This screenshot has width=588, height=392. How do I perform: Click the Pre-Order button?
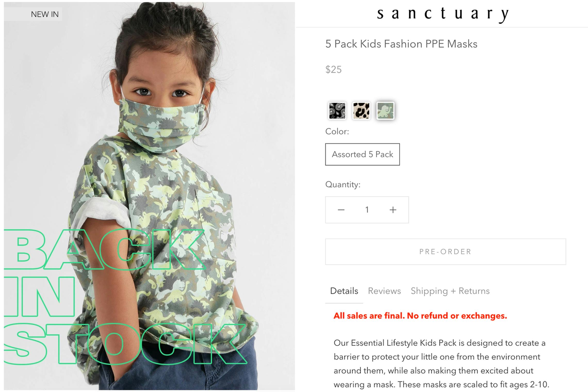click(x=445, y=252)
